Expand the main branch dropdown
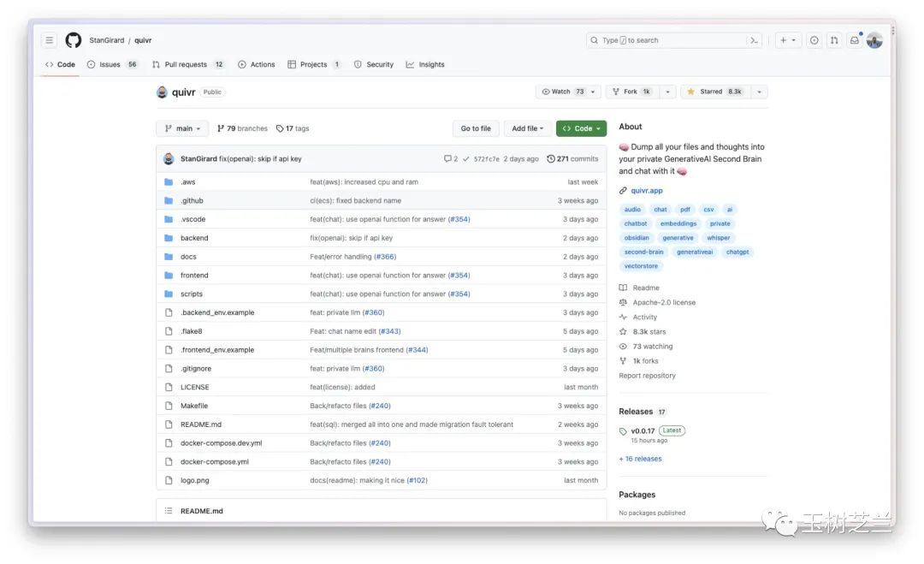 [182, 128]
